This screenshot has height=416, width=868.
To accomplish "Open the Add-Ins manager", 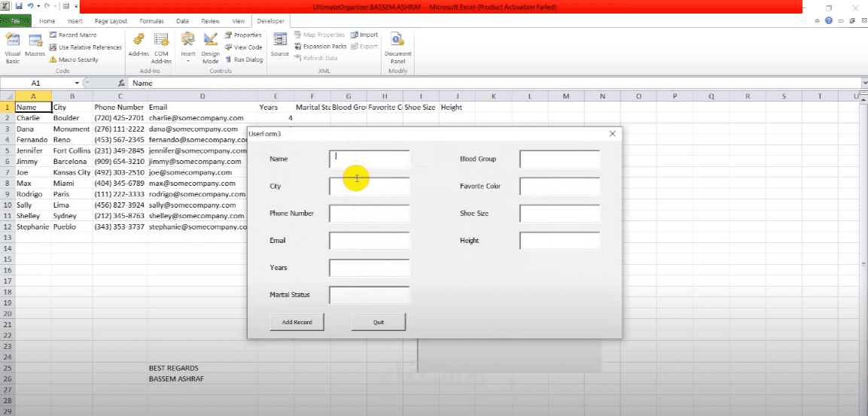I will coord(139,45).
